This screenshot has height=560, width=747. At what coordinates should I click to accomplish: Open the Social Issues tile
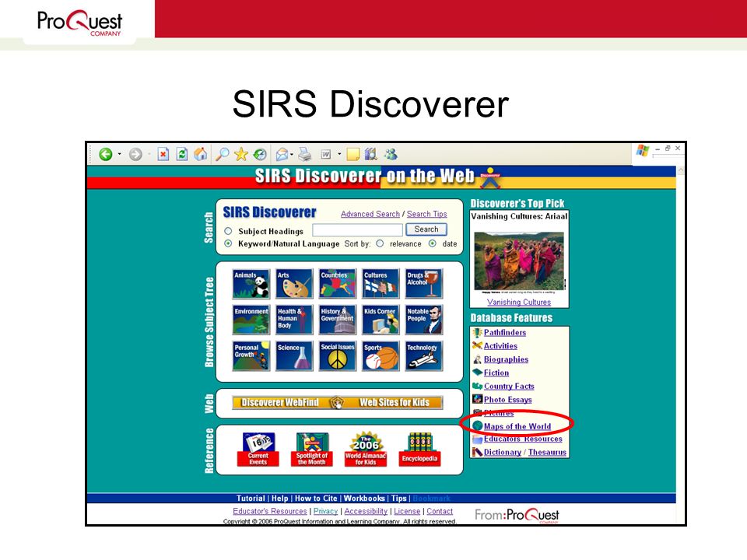point(337,355)
